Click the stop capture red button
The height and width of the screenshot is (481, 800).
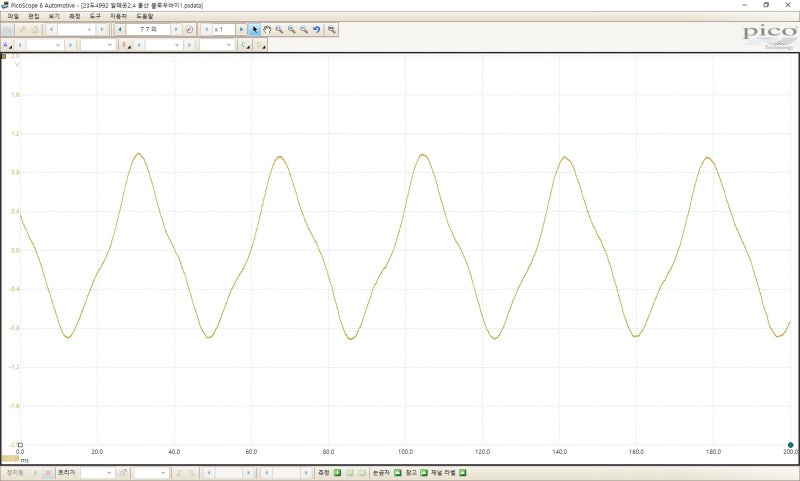47,472
